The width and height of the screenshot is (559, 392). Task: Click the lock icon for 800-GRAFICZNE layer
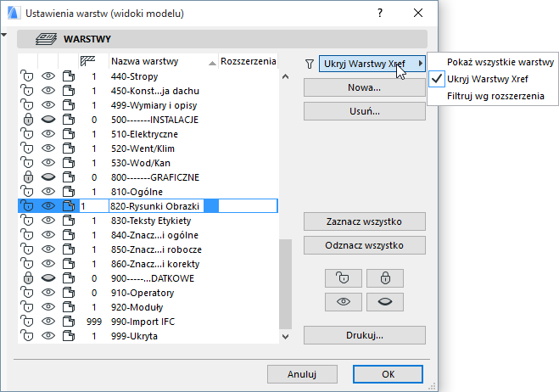[x=27, y=176]
